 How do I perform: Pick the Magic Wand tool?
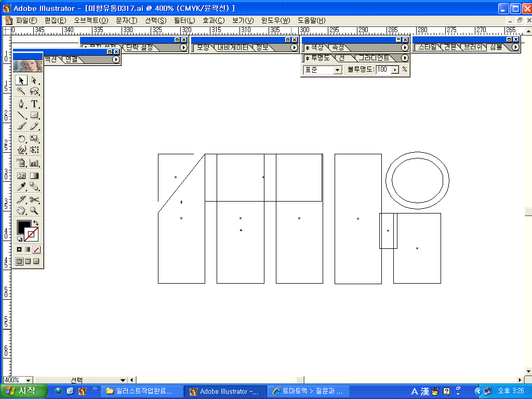(22, 91)
